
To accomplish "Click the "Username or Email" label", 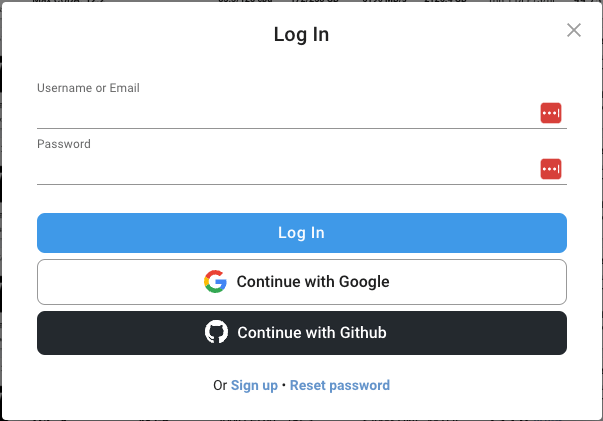I will coord(88,88).
